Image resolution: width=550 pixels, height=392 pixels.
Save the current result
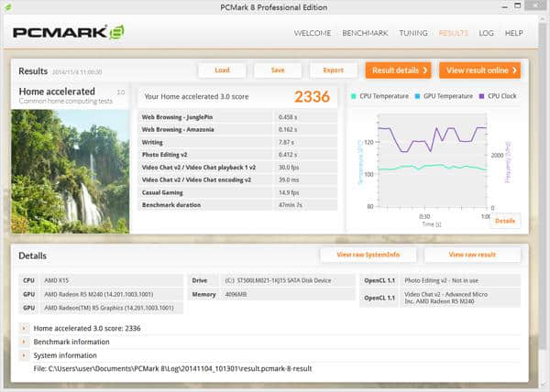[x=278, y=70]
